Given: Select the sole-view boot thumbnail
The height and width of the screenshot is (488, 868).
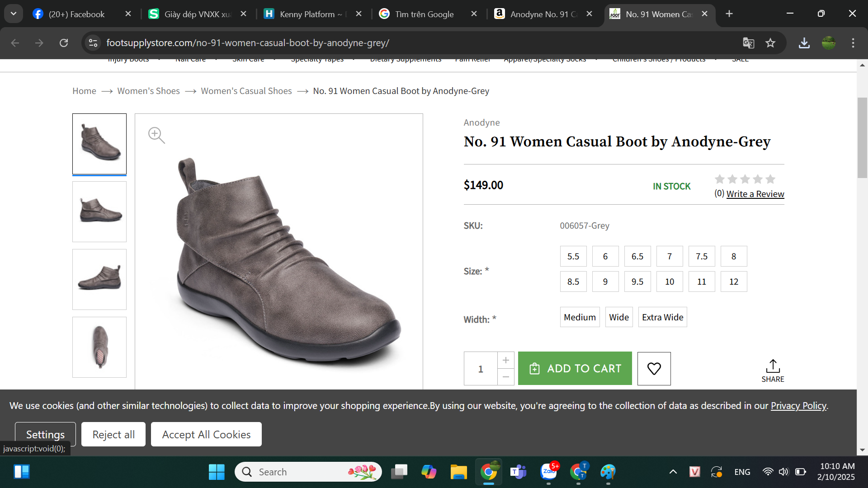Looking at the screenshot, I should coord(99,347).
